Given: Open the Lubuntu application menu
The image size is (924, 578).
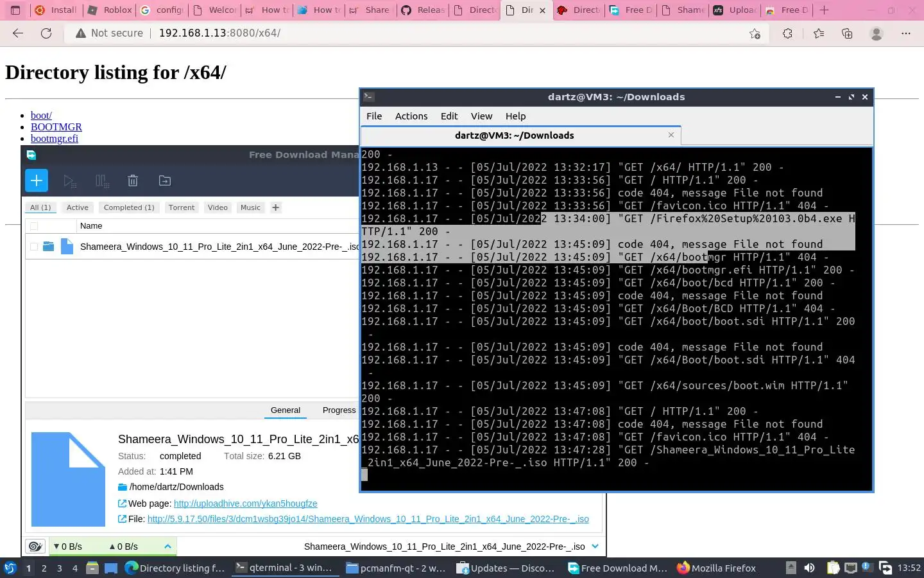Looking at the screenshot, I should (x=10, y=568).
